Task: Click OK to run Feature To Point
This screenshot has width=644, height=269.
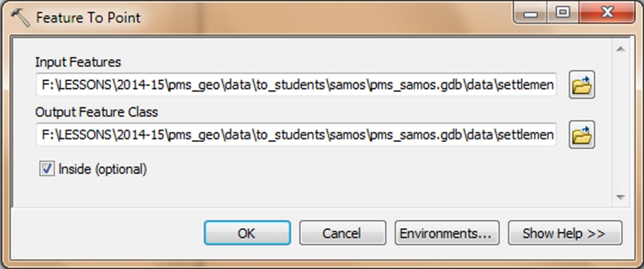Action: (x=247, y=233)
